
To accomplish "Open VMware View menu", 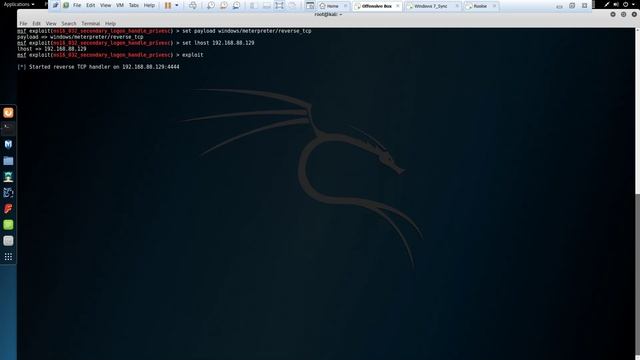I will tap(105, 5).
